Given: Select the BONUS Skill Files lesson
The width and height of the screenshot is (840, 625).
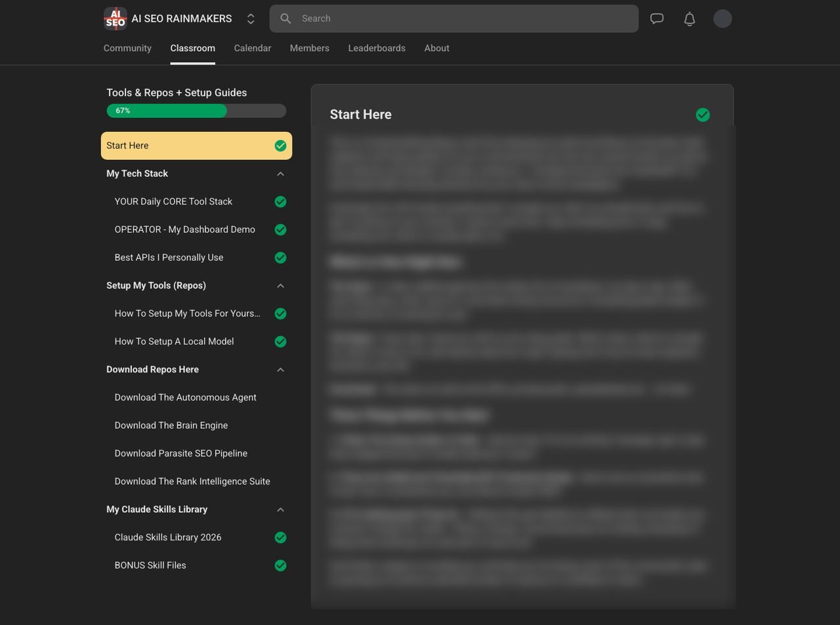Looking at the screenshot, I should coord(150,565).
